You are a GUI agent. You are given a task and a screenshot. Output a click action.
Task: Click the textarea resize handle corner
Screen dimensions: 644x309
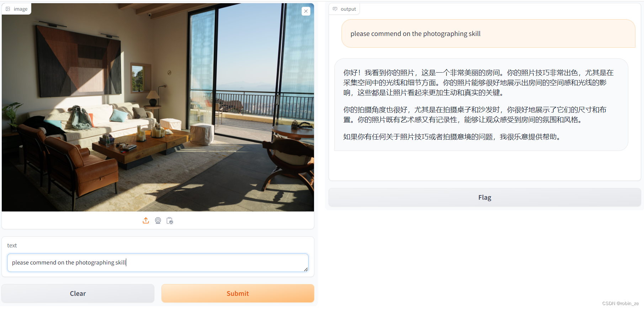pos(306,269)
